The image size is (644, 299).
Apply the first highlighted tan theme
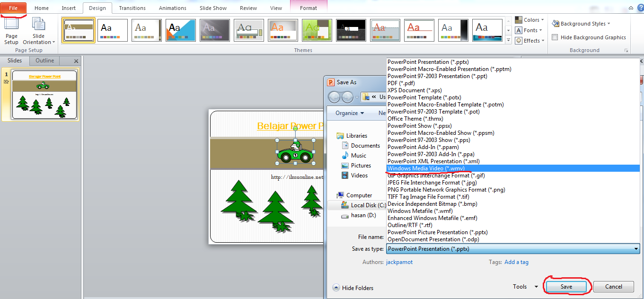(x=79, y=30)
